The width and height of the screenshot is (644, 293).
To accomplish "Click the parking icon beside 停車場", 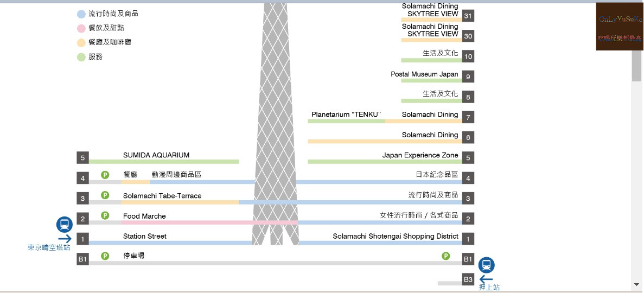I will pyautogui.click(x=105, y=256).
